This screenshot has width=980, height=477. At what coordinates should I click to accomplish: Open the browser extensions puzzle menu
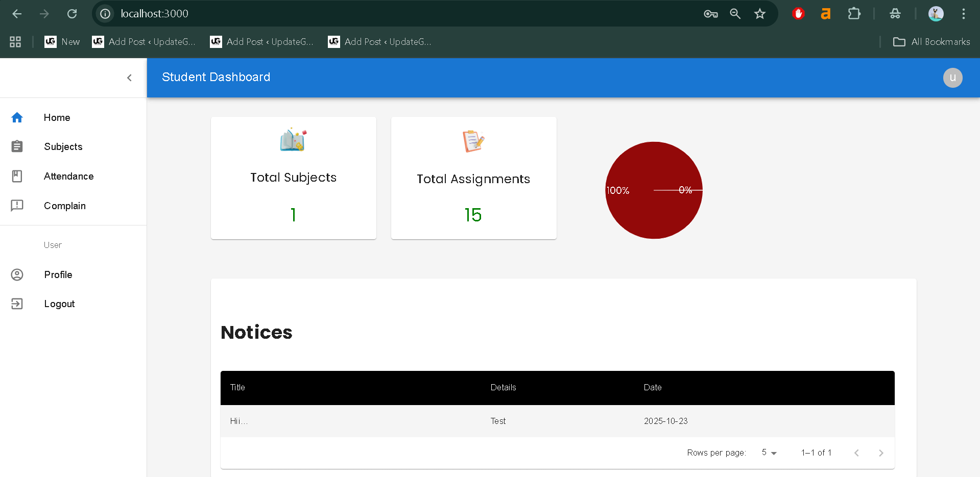click(x=854, y=14)
